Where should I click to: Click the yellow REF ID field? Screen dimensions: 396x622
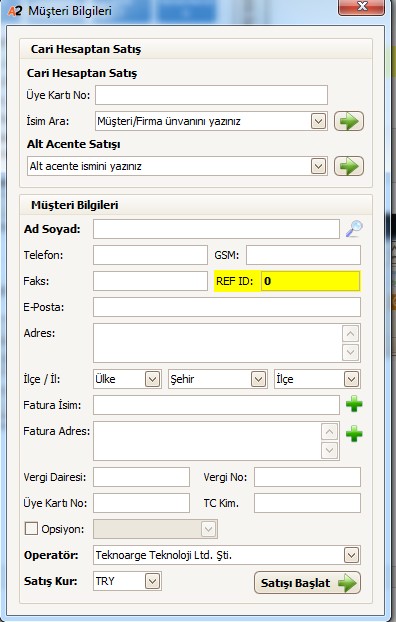310,281
